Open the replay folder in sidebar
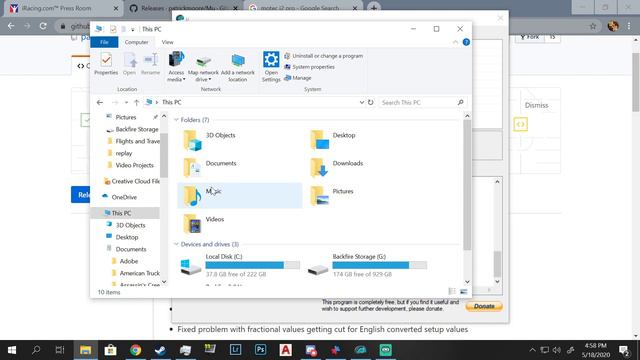640x360 pixels. [124, 153]
